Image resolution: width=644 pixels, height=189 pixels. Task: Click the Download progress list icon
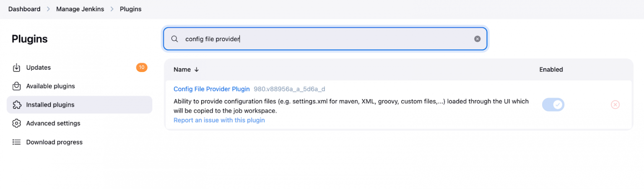point(16,142)
